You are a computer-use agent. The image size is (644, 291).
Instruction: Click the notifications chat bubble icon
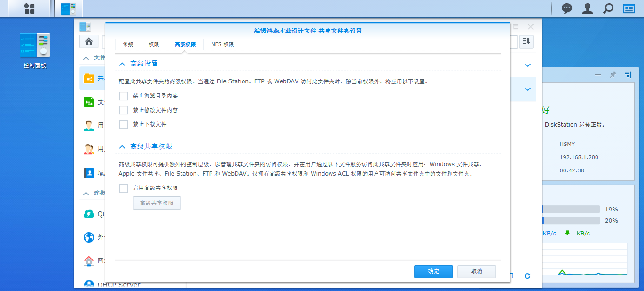click(567, 8)
